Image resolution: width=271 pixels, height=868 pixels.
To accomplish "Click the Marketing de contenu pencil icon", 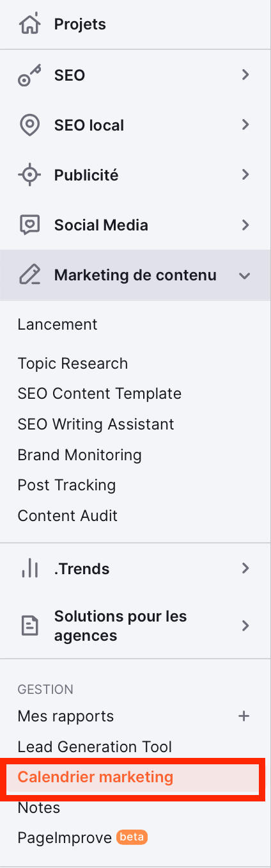I will tap(29, 275).
